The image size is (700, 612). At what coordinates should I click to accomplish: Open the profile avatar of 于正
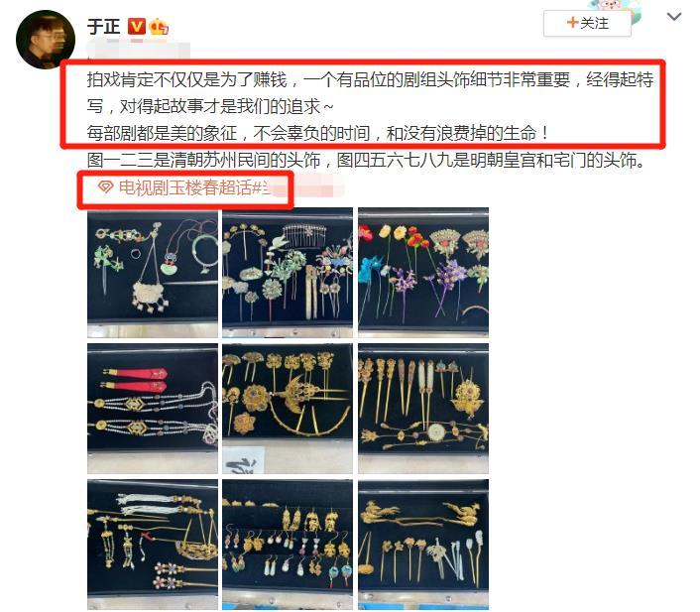click(45, 40)
